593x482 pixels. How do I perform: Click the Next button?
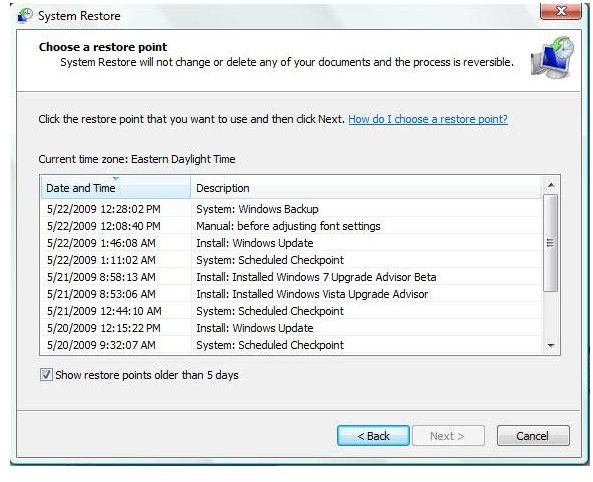point(448,436)
